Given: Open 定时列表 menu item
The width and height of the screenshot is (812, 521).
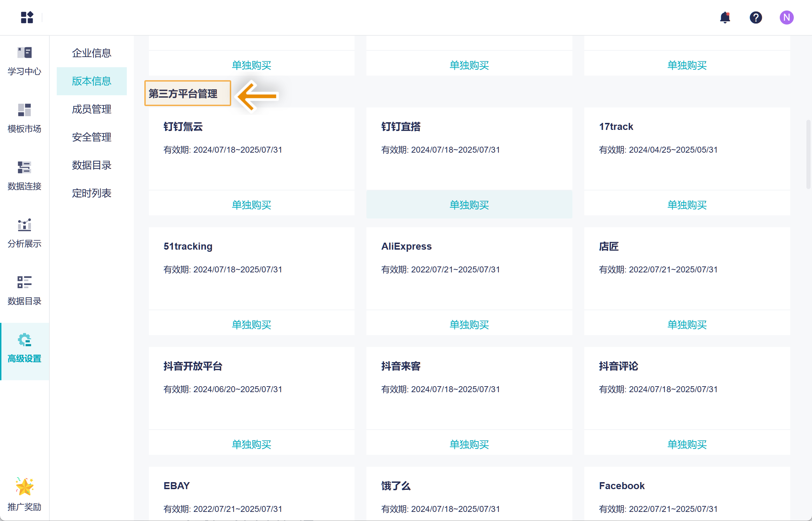Looking at the screenshot, I should (x=91, y=193).
